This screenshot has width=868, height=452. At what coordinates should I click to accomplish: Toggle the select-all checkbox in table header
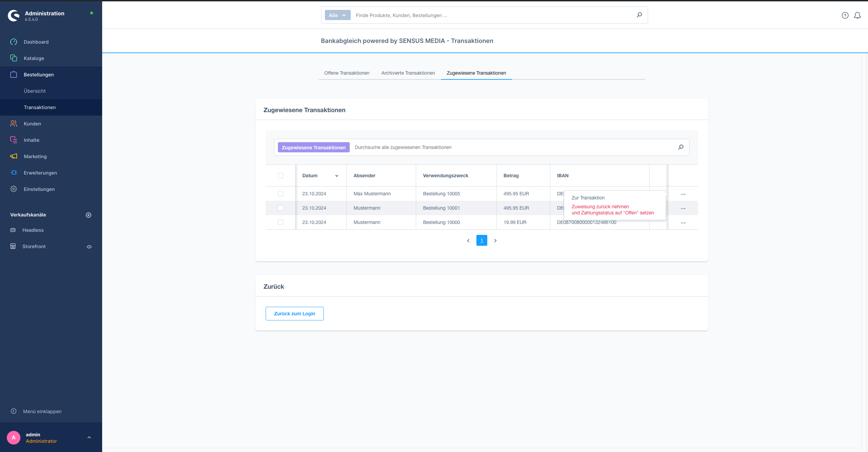281,175
